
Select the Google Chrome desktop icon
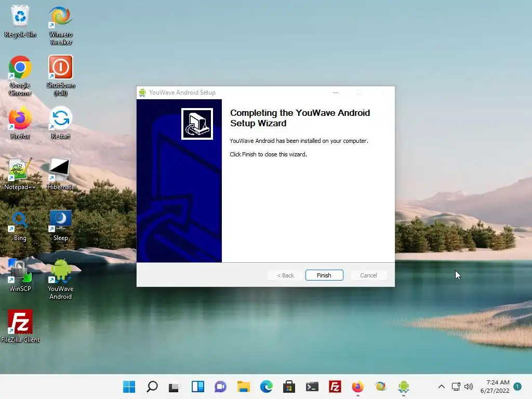pos(20,76)
